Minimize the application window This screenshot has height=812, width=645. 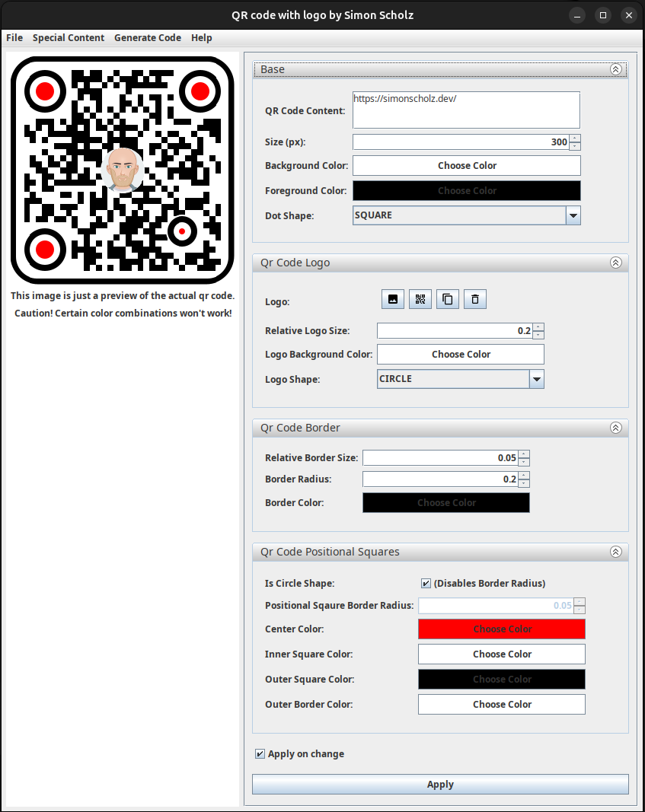pyautogui.click(x=577, y=15)
